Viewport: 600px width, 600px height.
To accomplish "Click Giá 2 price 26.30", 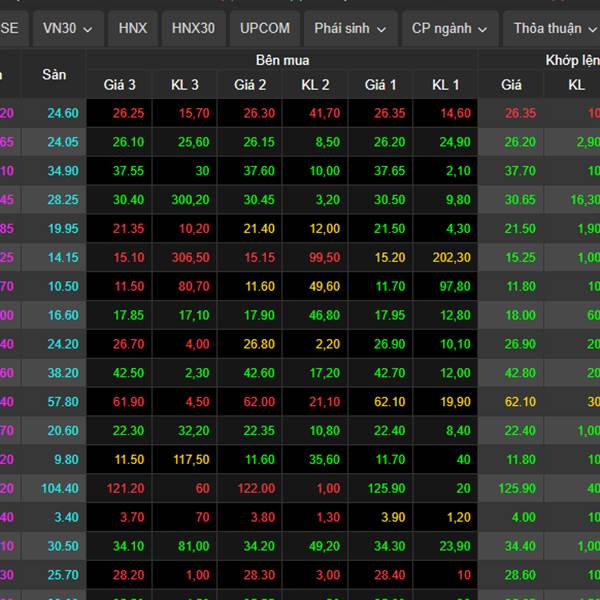I will pos(259,113).
